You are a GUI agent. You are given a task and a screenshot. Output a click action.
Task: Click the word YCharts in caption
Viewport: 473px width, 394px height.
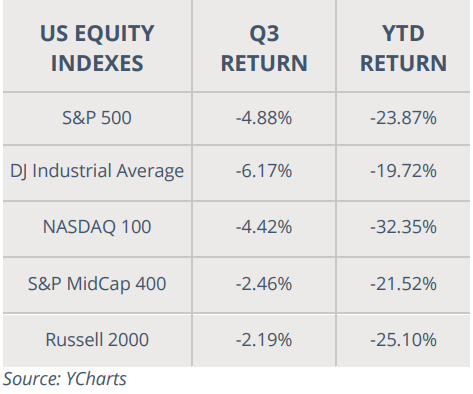96,379
